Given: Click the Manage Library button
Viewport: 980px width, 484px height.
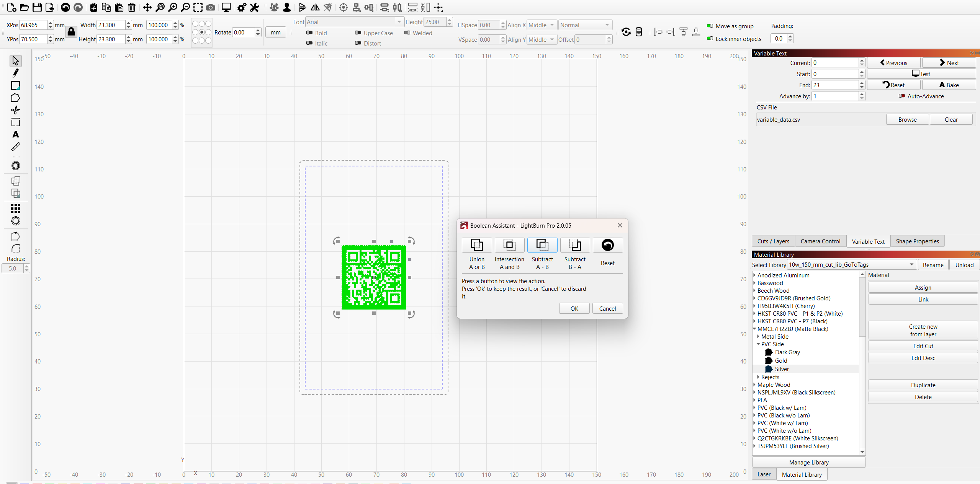Looking at the screenshot, I should tap(808, 462).
